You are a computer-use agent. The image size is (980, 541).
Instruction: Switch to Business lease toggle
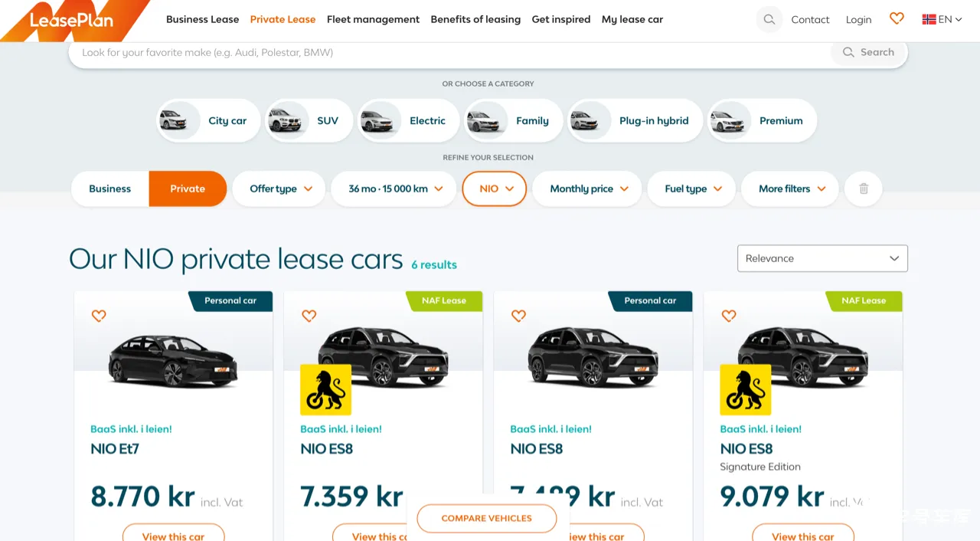[110, 189]
